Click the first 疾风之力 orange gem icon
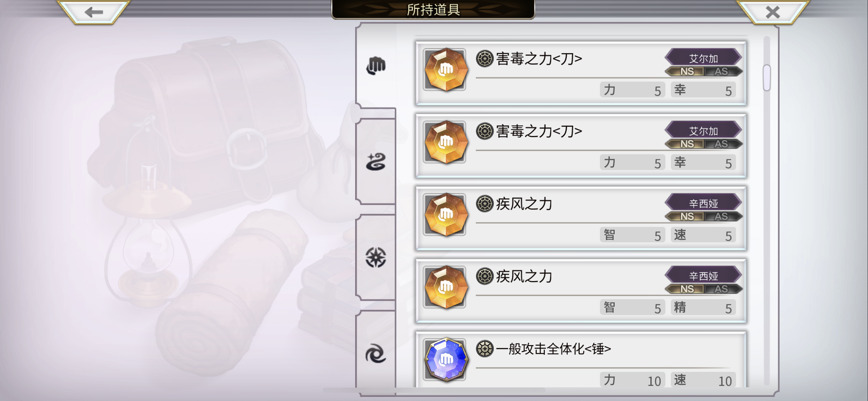The width and height of the screenshot is (868, 401). click(445, 215)
